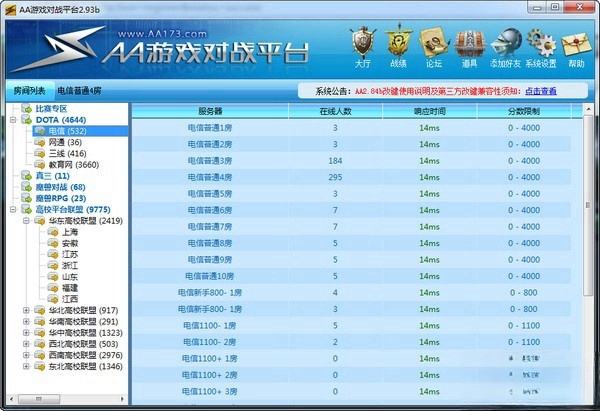
Task: Click server icon next to 魔兽对战 (68)
Action: point(26,187)
